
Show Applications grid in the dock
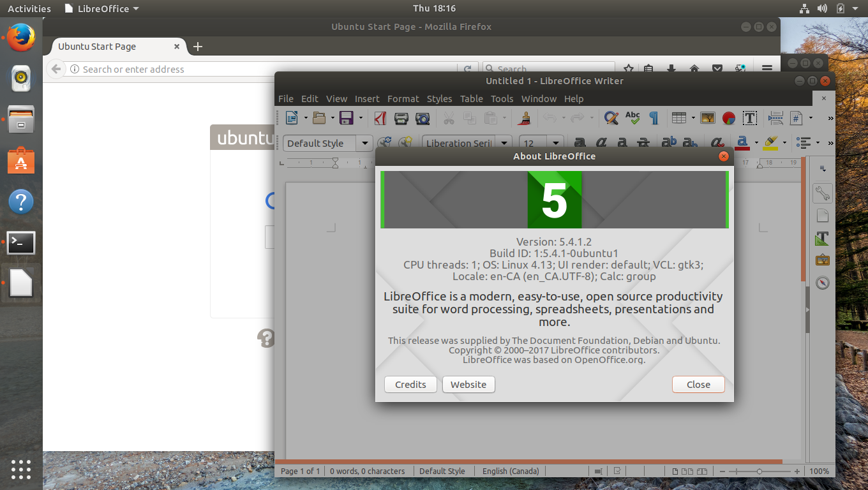pos(21,469)
